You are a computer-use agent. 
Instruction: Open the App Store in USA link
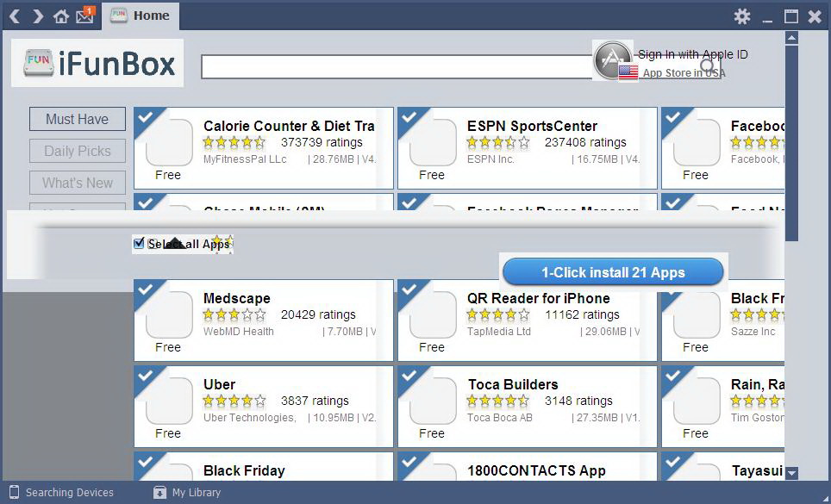(x=684, y=73)
